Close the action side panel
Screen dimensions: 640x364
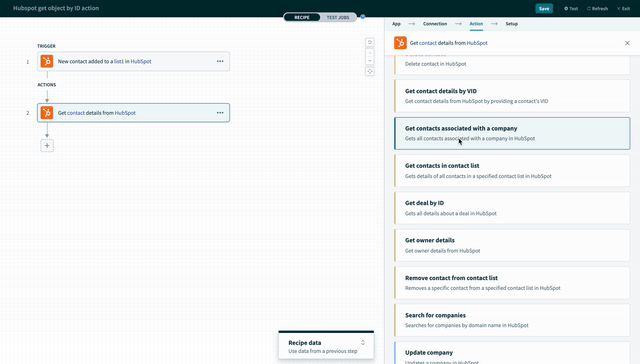[627, 43]
